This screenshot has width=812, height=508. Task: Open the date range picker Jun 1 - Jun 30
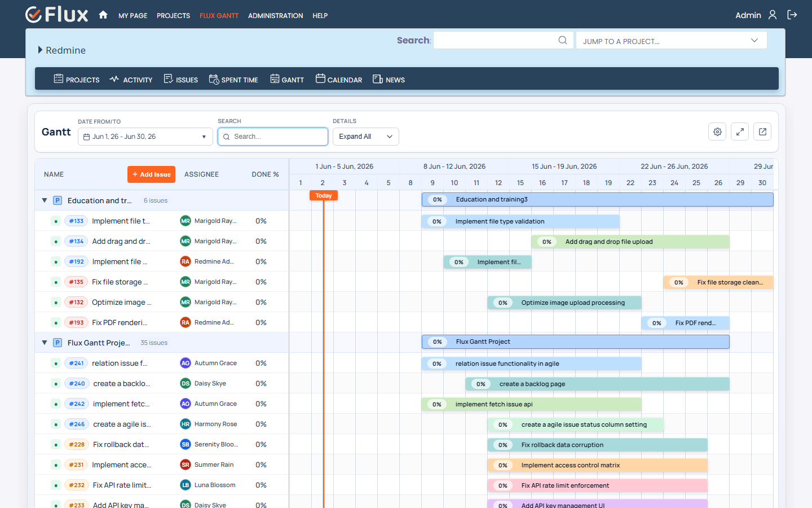click(x=145, y=137)
